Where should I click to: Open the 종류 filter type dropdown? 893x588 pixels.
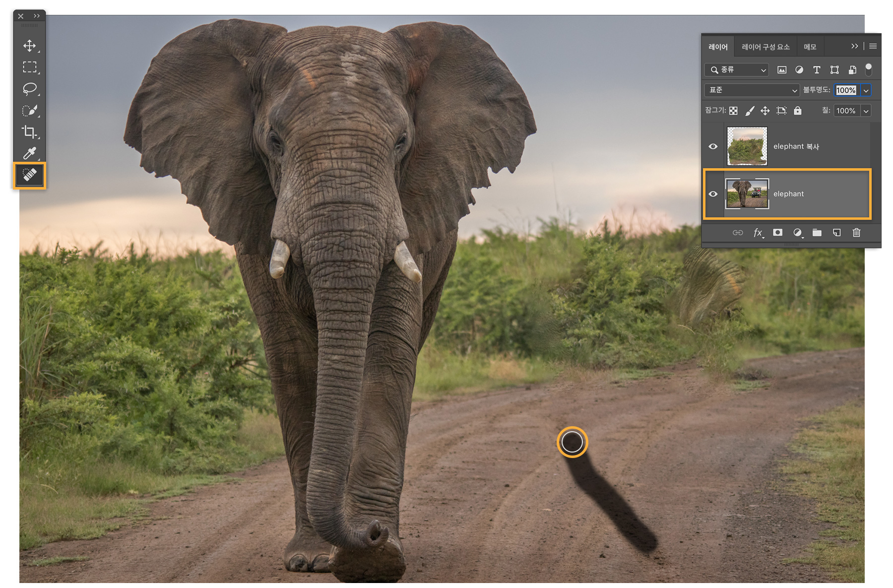pyautogui.click(x=736, y=70)
